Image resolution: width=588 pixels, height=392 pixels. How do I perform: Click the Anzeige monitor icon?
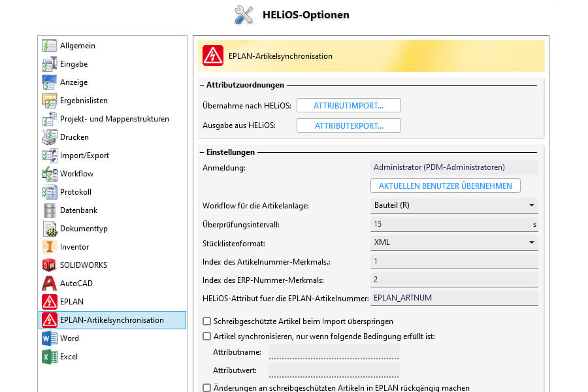tap(49, 82)
